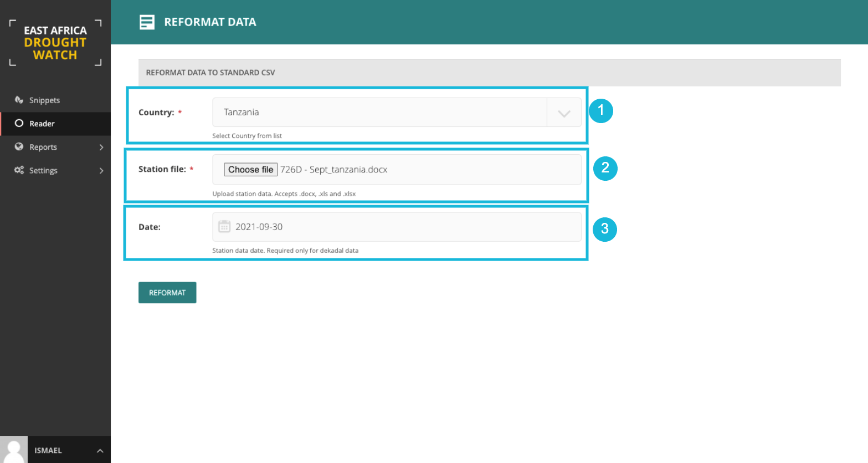Expand the Reports submenu chevron
This screenshot has width=868, height=463.
coord(101,147)
